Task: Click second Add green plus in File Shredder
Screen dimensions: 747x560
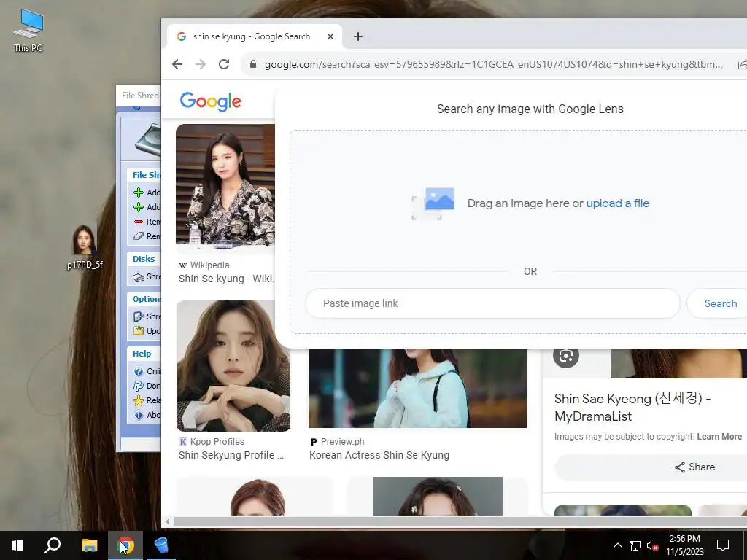Action: (139, 207)
